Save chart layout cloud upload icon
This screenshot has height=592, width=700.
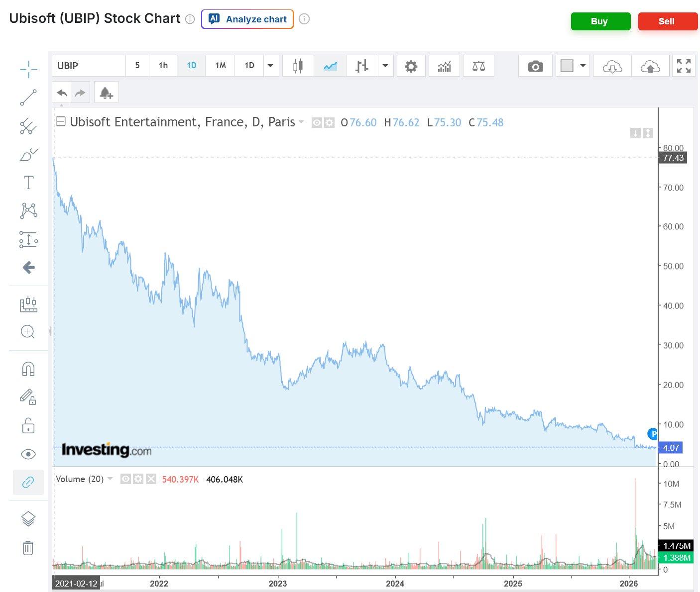click(650, 66)
